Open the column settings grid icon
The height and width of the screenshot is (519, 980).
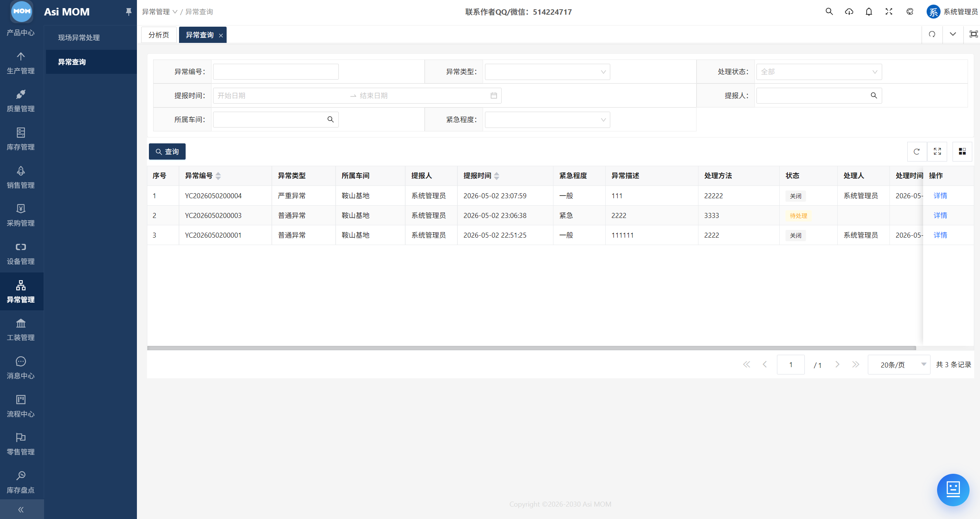[x=962, y=151]
